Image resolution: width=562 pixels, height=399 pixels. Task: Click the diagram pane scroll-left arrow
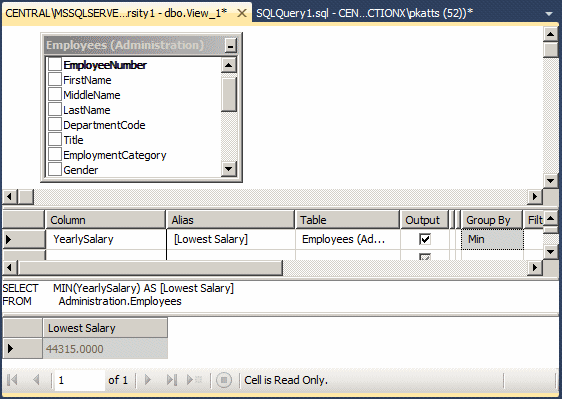pos(10,196)
